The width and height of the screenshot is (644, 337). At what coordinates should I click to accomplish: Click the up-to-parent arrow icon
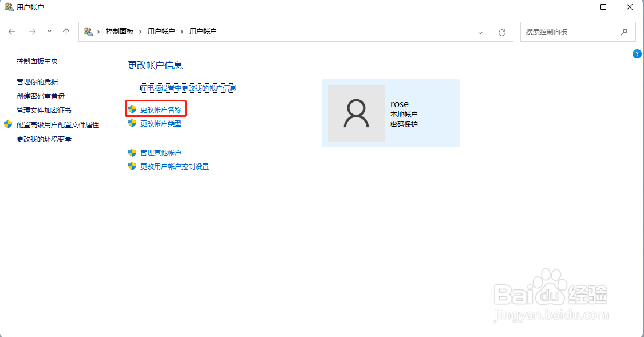(66, 32)
